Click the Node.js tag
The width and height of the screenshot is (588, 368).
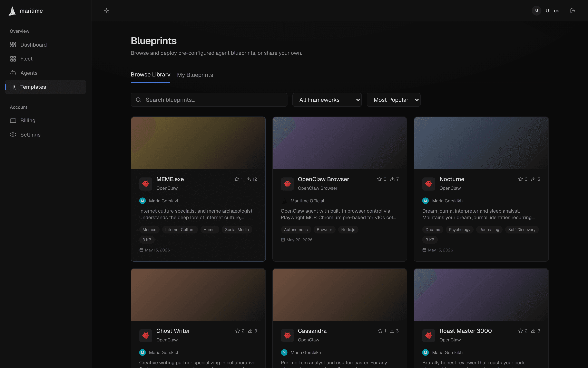tap(348, 230)
